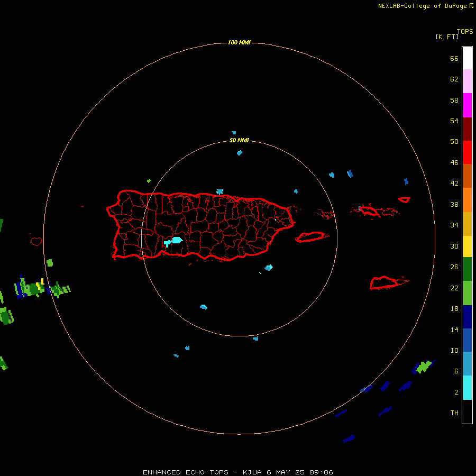Select the bright red legend swatch
This screenshot has height=476, width=476.
pos(467,152)
